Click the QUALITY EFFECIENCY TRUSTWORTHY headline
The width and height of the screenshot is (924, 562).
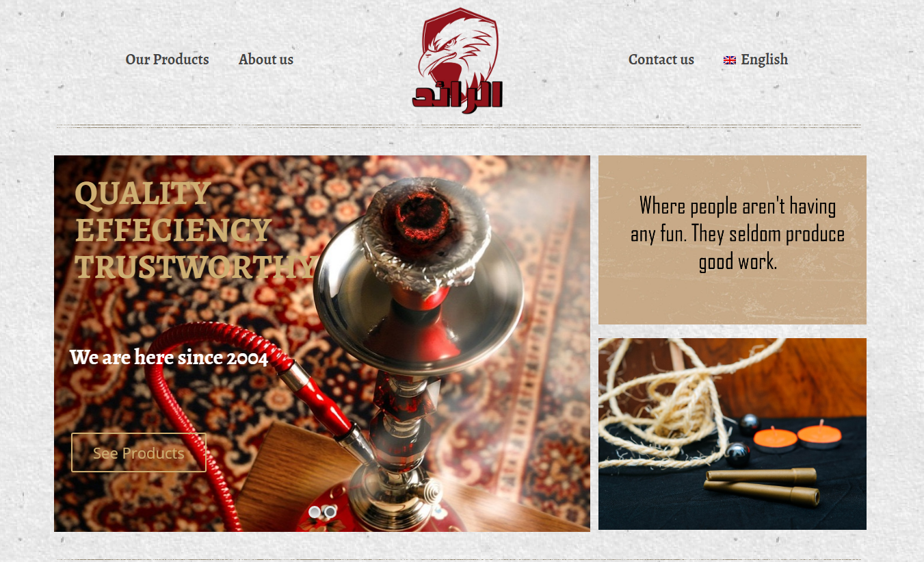(195, 230)
